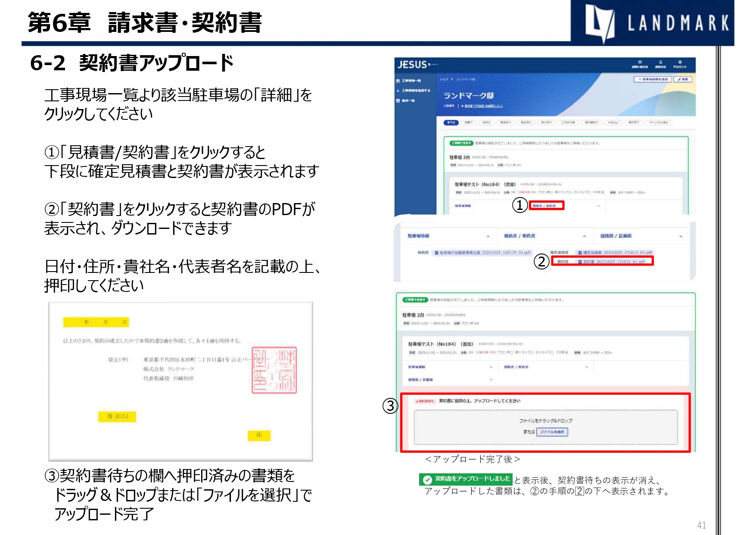Select the 契約終了 filter pill

pos(633,122)
